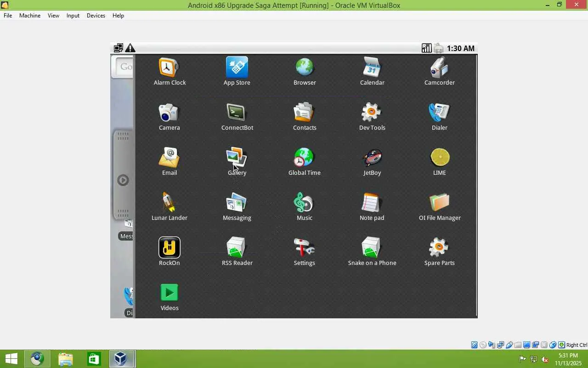The image size is (588, 368).
Task: Click the mouse integration indicator in VirtualBox status bar
Action: [553, 345]
